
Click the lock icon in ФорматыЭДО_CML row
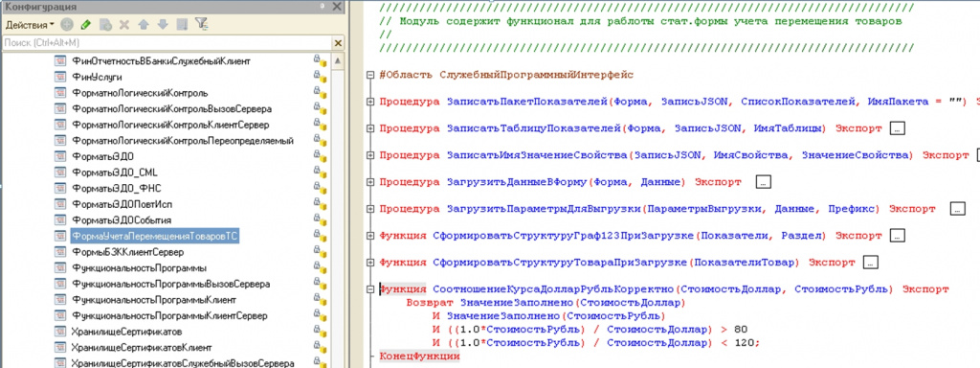tap(320, 172)
